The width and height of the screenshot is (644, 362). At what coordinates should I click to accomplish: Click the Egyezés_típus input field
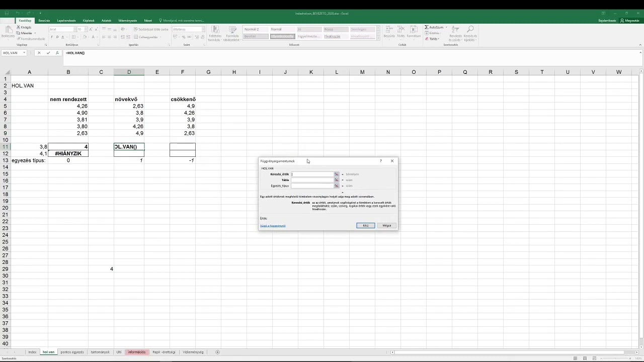(312, 186)
